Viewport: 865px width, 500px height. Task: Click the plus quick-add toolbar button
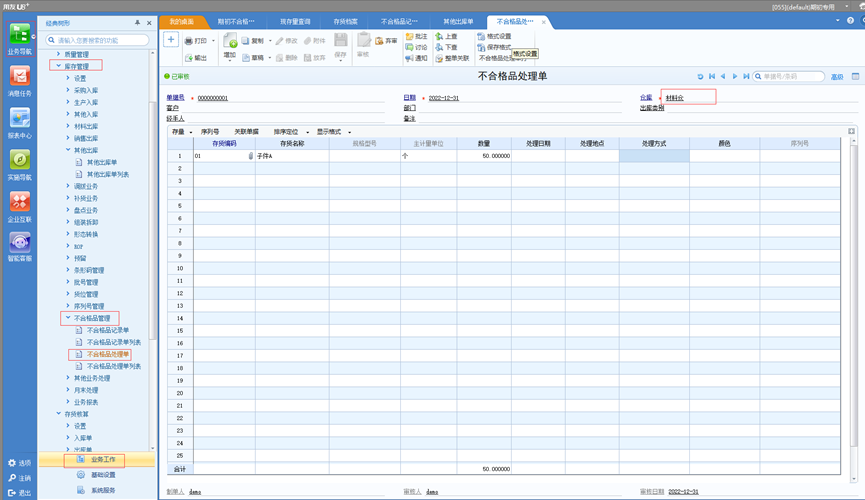pyautogui.click(x=171, y=40)
